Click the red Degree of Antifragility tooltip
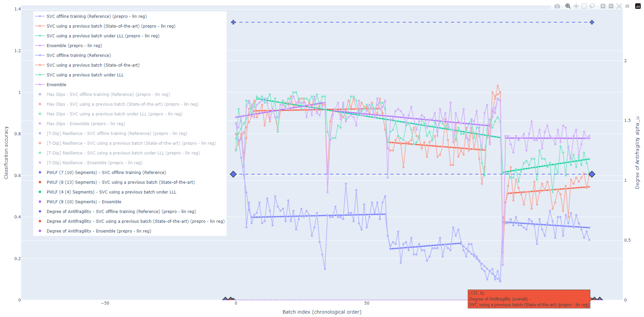 click(529, 299)
